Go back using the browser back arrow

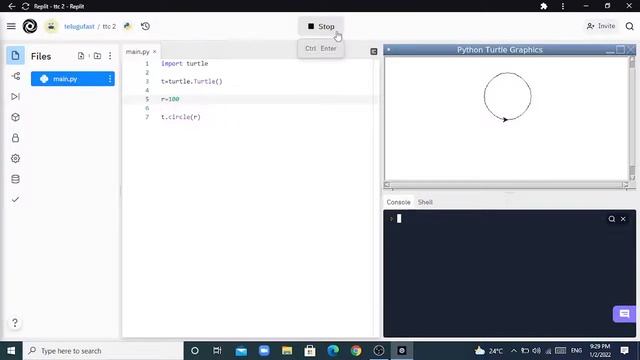12,6
